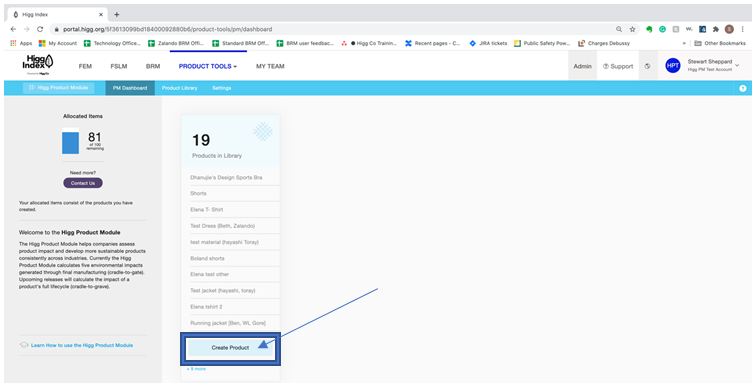Open the Apps bookmark shortcut
Viewport: 754px width, 390px height.
21,43
